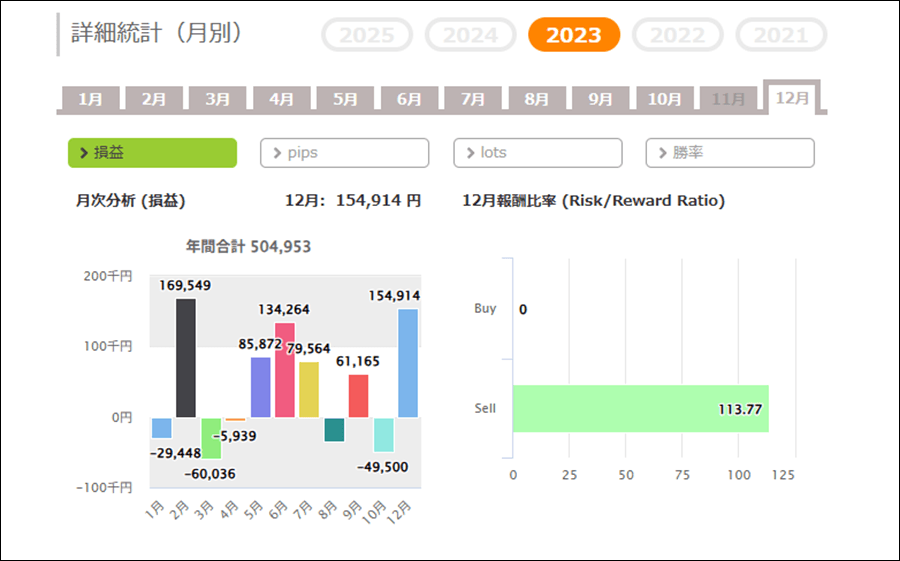Click the active 12月 tab
This screenshot has height=561, width=900.
pos(792,98)
